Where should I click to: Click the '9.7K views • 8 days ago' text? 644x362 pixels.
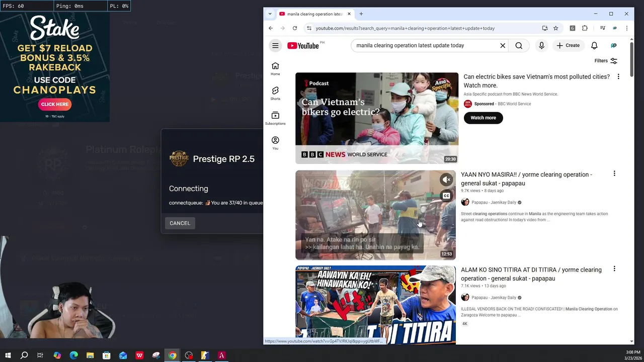(482, 191)
